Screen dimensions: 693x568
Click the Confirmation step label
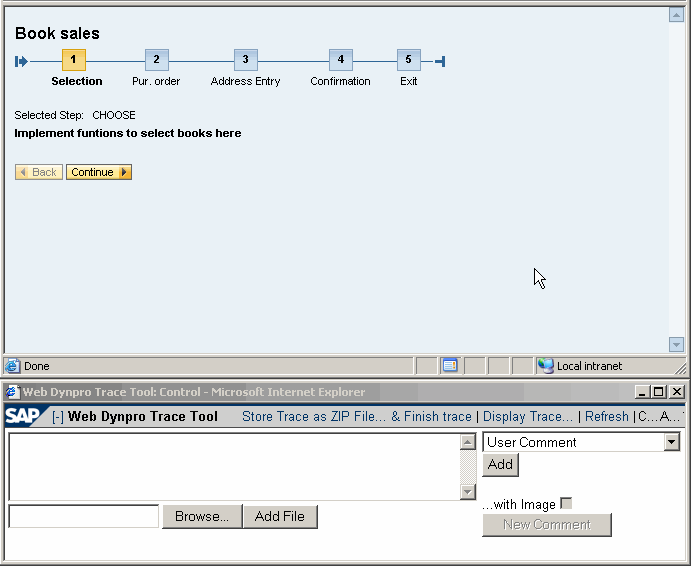coord(340,81)
